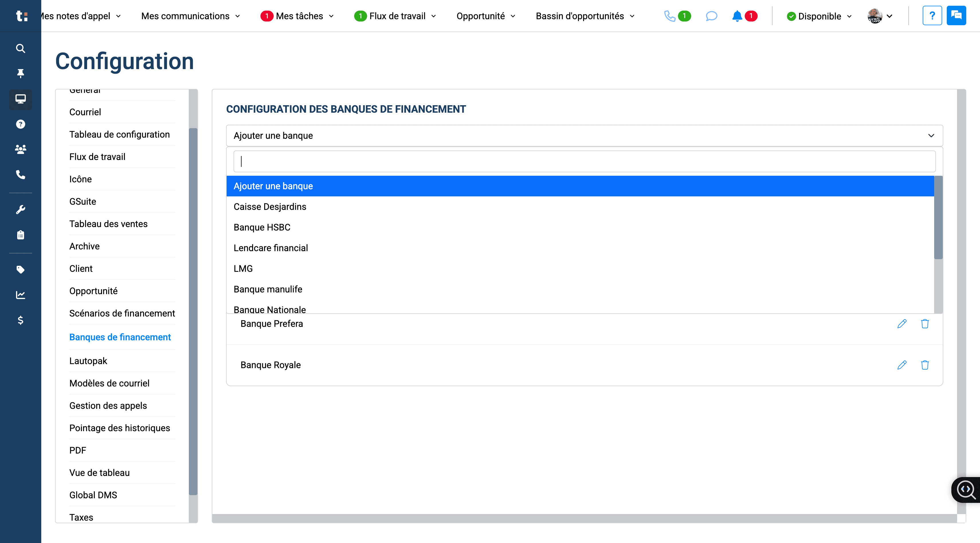Open the chat bubble icon in the top bar

[x=711, y=16]
